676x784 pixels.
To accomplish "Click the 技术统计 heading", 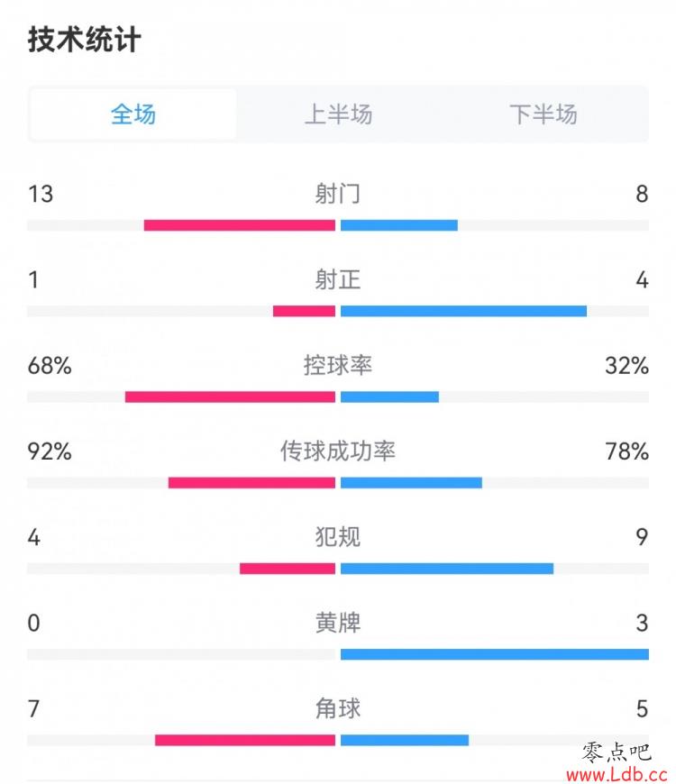I will pyautogui.click(x=84, y=40).
